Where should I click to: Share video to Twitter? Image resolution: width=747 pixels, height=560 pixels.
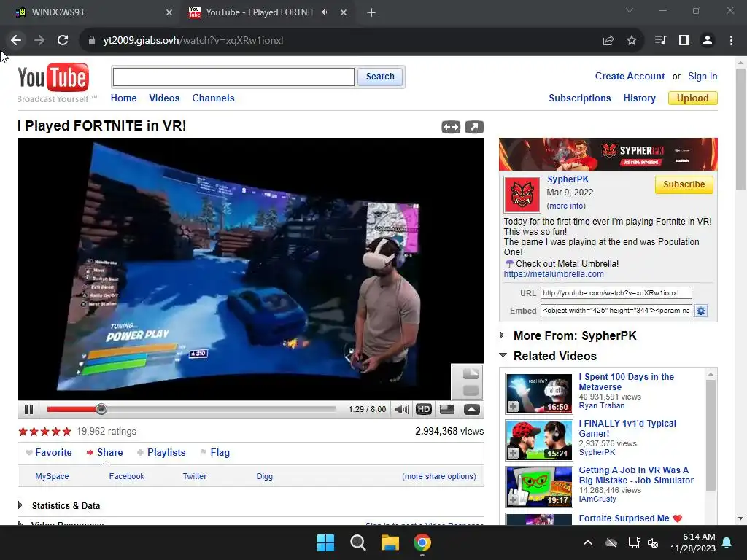pos(194,476)
